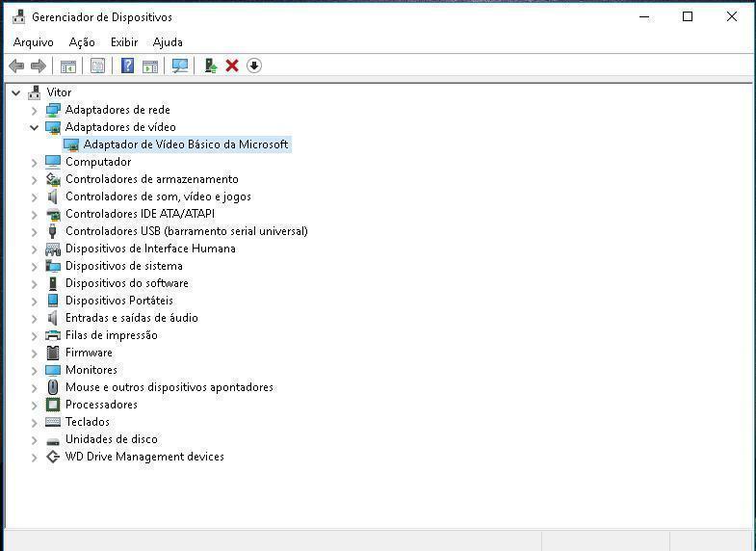Select the Unidades de disco item

(111, 439)
